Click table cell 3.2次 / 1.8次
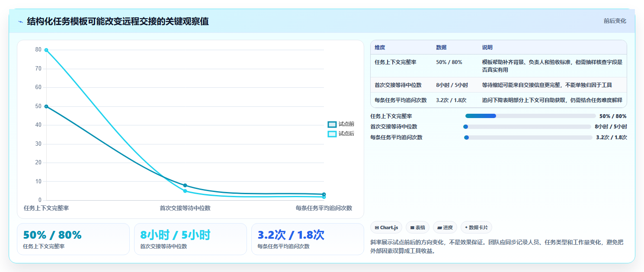This screenshot has height=272, width=644. 451,100
